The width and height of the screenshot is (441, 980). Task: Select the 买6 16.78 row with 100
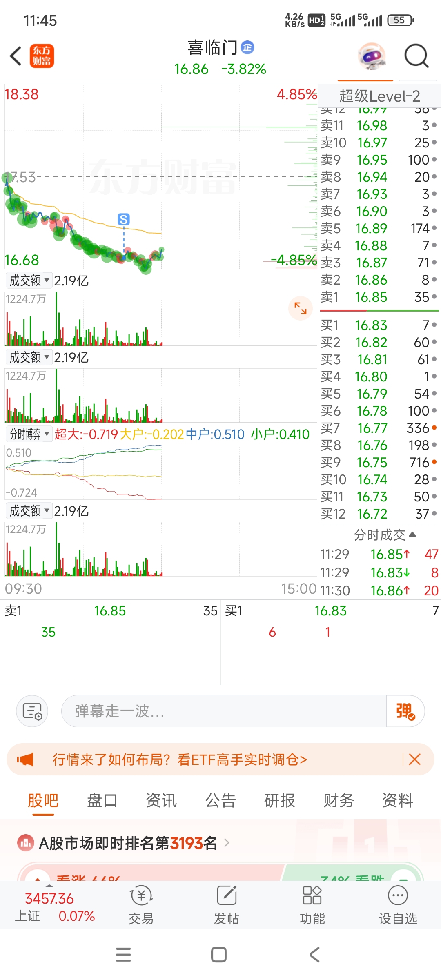(379, 411)
